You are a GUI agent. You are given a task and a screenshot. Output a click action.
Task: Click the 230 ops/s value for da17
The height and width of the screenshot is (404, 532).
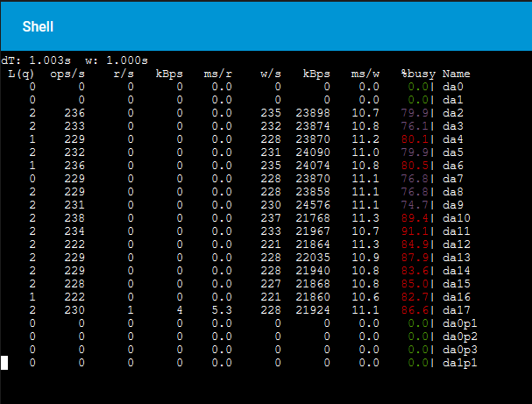(x=74, y=310)
